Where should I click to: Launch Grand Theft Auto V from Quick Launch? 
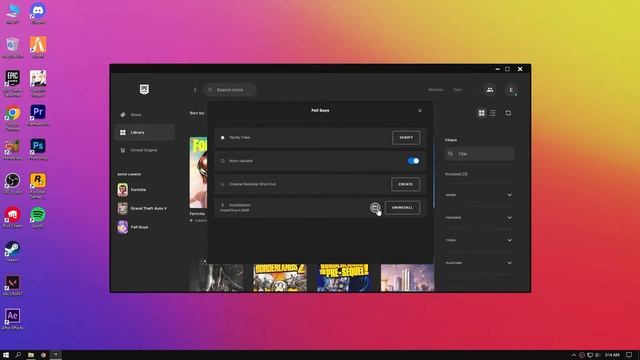click(142, 208)
